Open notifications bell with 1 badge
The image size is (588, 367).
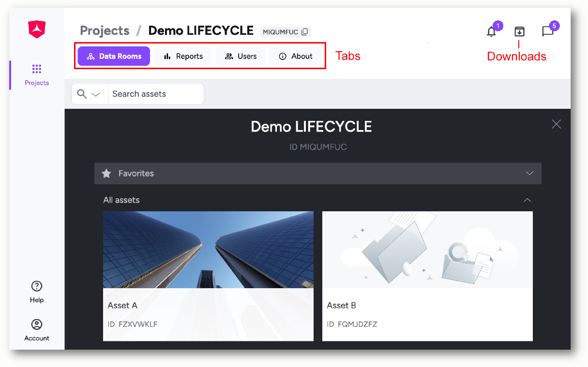tap(492, 31)
